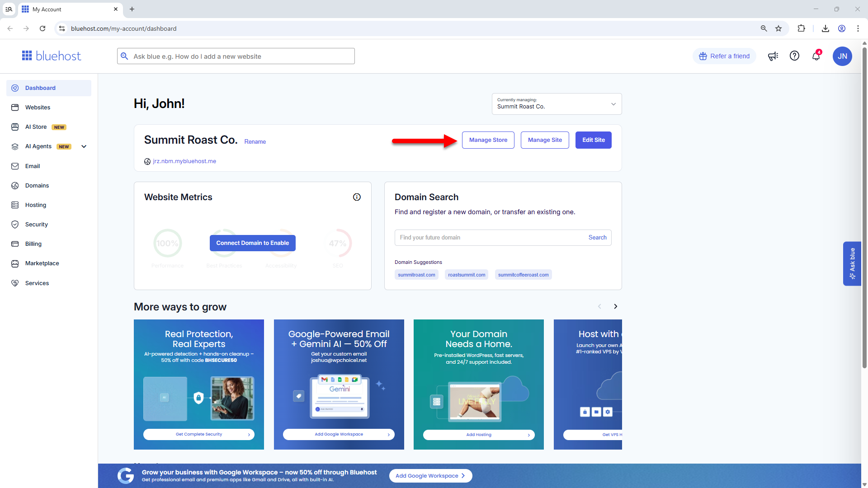Select summitroast.com domain suggestion
Viewport: 868px width, 488px height.
(416, 275)
